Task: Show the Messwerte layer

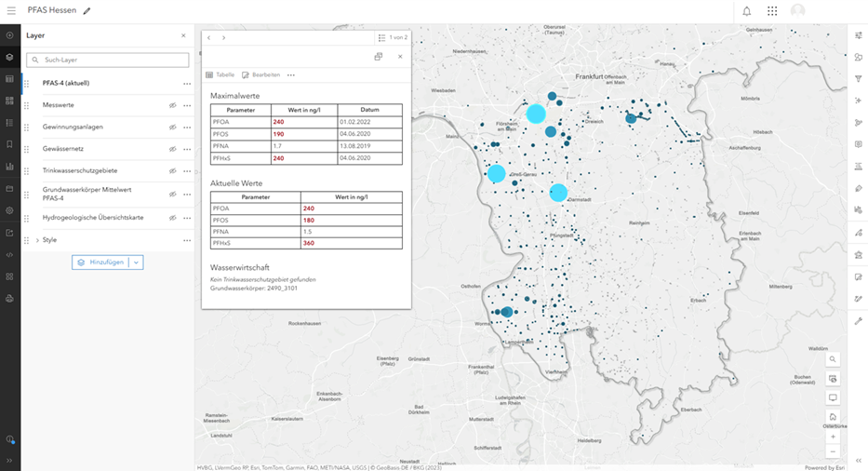Action: (173, 105)
